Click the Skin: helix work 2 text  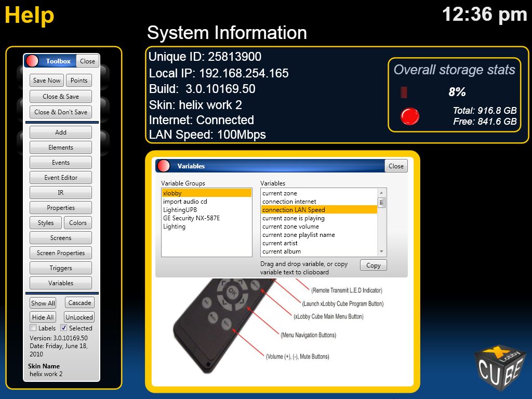195,105
